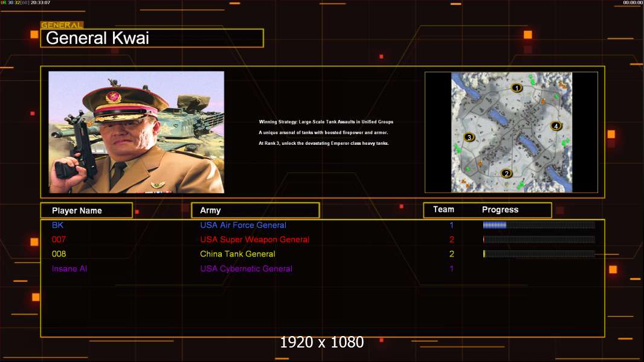Click team number for 008
Screen dimensions: 644x362
[452, 254]
